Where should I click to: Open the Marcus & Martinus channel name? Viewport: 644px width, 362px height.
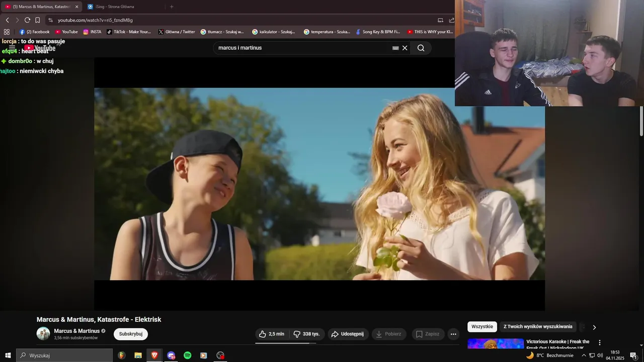point(77,331)
